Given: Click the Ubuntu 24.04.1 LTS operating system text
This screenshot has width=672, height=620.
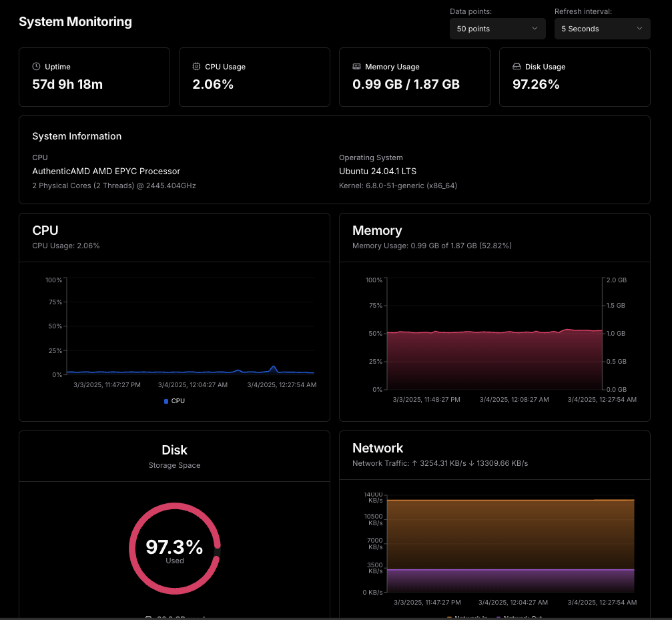Looking at the screenshot, I should (378, 171).
